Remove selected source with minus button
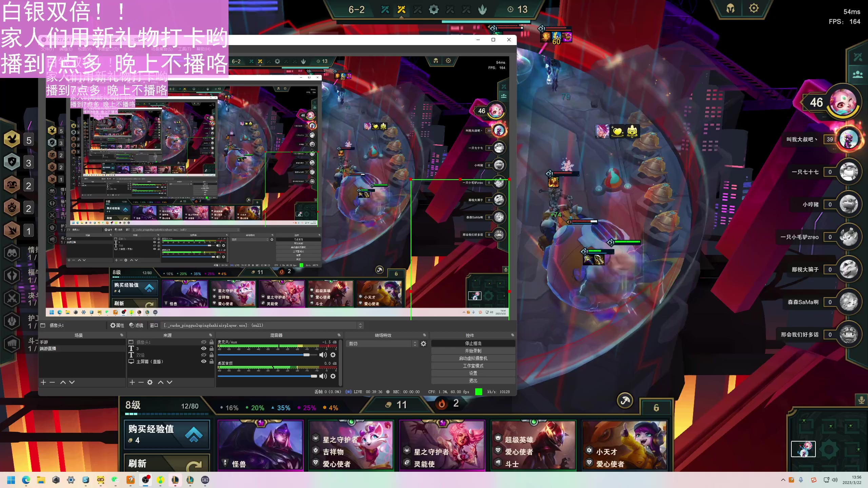The height and width of the screenshot is (488, 868). coord(141,382)
